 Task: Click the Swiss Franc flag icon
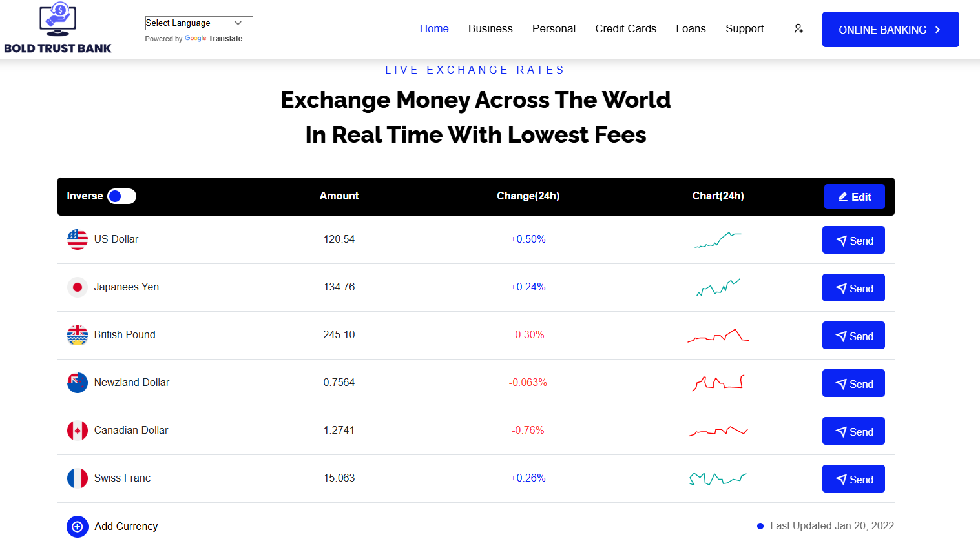click(x=78, y=478)
